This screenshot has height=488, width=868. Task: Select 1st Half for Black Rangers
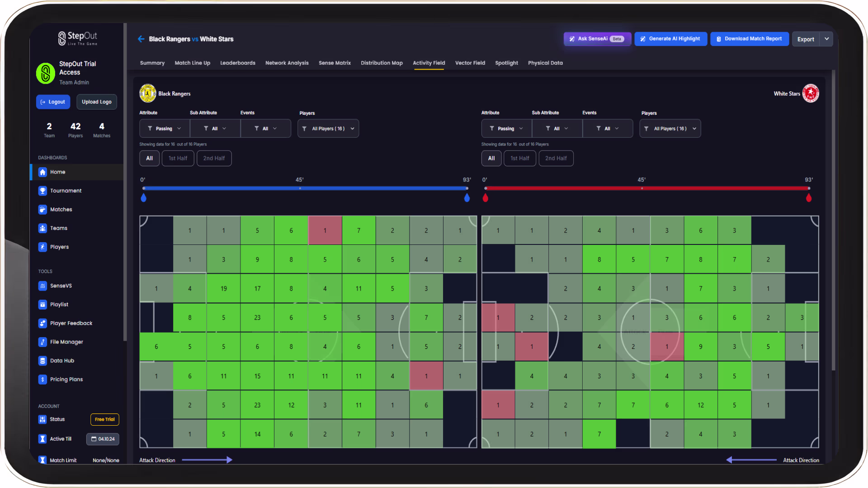coord(178,159)
